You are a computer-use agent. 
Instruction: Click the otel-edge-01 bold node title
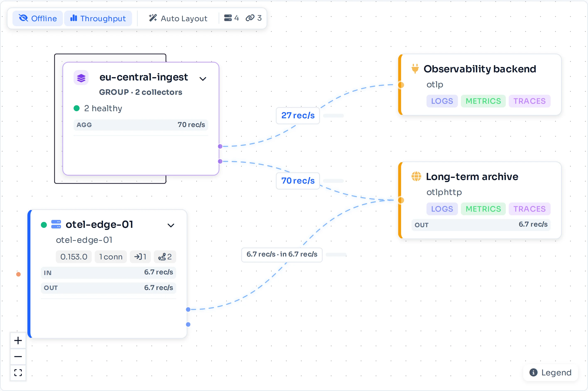click(99, 224)
